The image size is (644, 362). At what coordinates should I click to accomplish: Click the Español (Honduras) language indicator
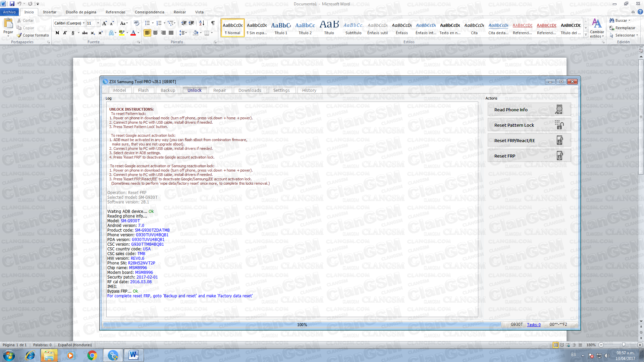coord(75,345)
